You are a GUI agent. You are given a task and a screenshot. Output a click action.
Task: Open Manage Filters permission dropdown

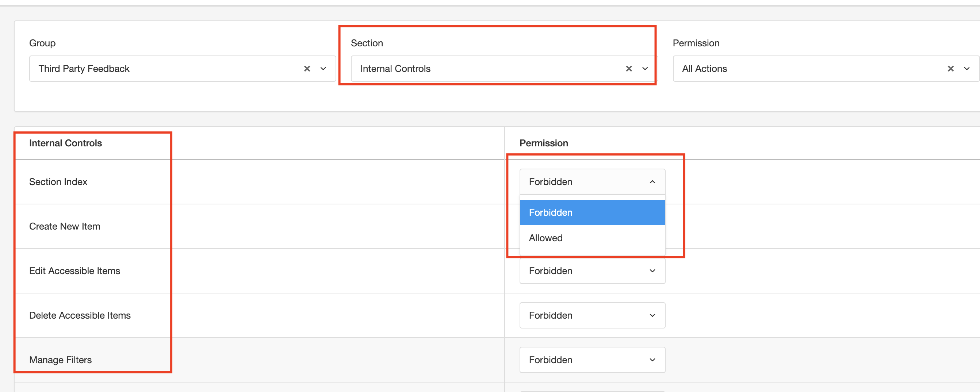click(x=592, y=360)
